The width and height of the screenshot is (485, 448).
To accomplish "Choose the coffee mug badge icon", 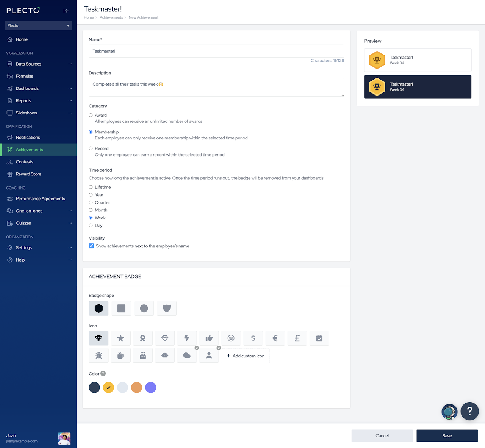I will pyautogui.click(x=120, y=356).
